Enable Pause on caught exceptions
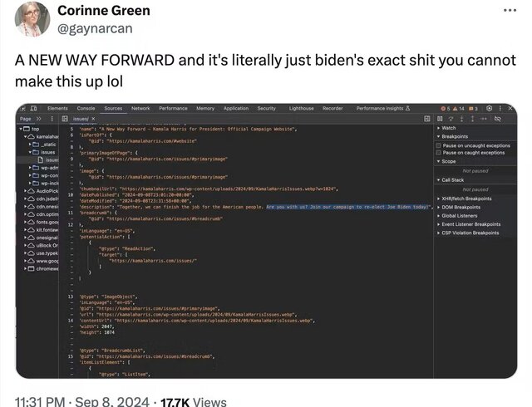Image resolution: width=532 pixels, height=407 pixels. (438, 153)
